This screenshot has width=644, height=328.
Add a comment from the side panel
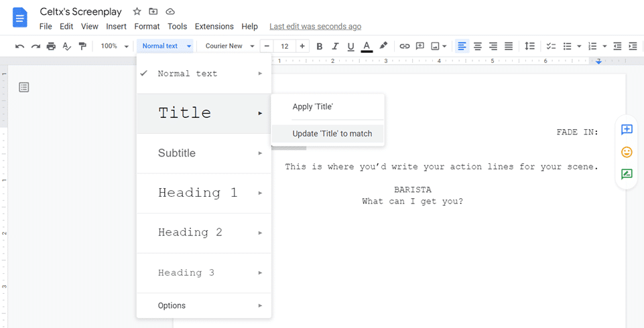coord(627,130)
